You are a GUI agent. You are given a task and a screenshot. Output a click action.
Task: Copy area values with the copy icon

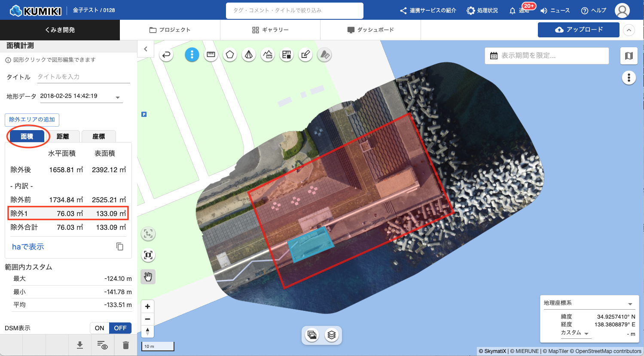[120, 246]
